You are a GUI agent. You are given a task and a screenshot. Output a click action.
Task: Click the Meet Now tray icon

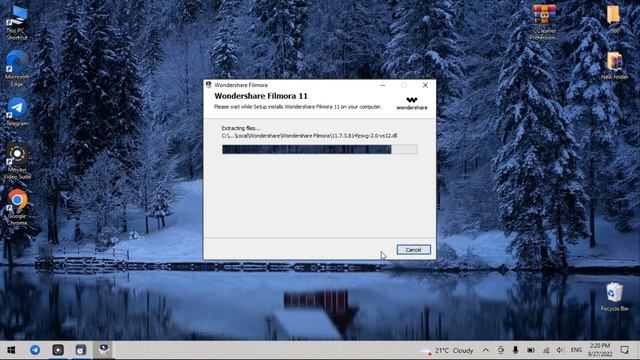coord(500,350)
